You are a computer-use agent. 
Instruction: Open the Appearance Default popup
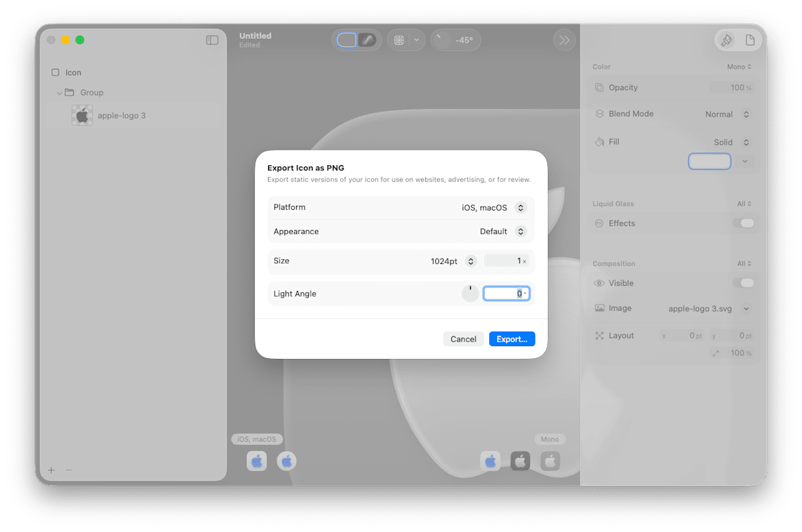pyautogui.click(x=503, y=231)
